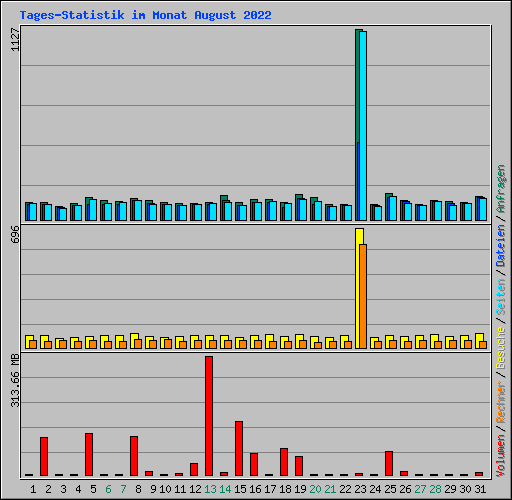Click the red volume bar on day 2

pyautogui.click(x=44, y=456)
